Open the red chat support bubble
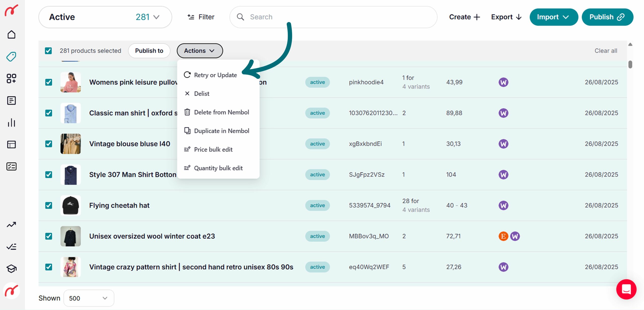 click(x=626, y=289)
